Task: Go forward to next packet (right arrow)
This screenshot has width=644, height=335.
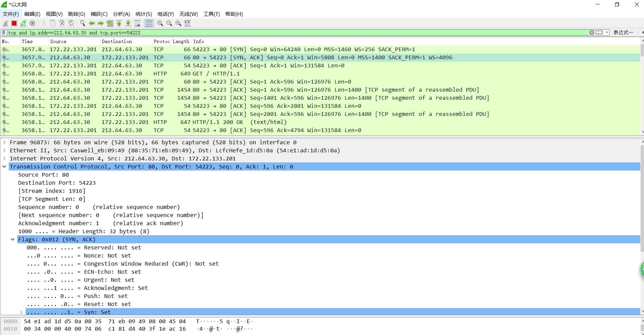Action: coord(101,23)
